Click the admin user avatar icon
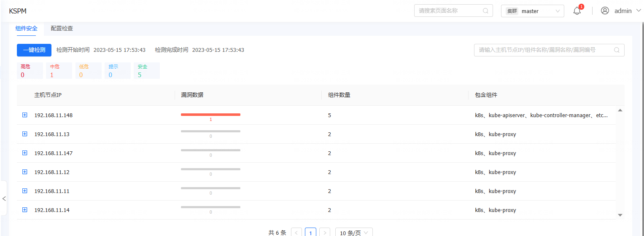This screenshot has height=236, width=644. point(605,11)
